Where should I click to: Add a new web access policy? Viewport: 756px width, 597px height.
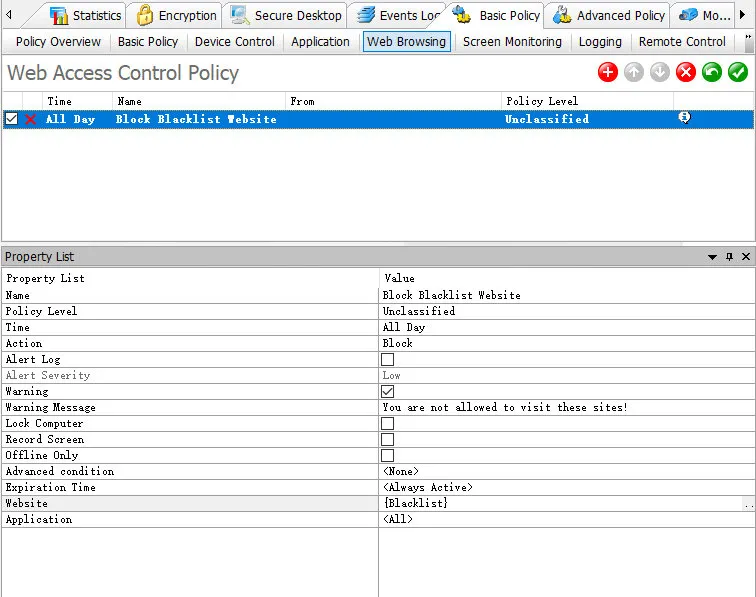click(x=607, y=72)
